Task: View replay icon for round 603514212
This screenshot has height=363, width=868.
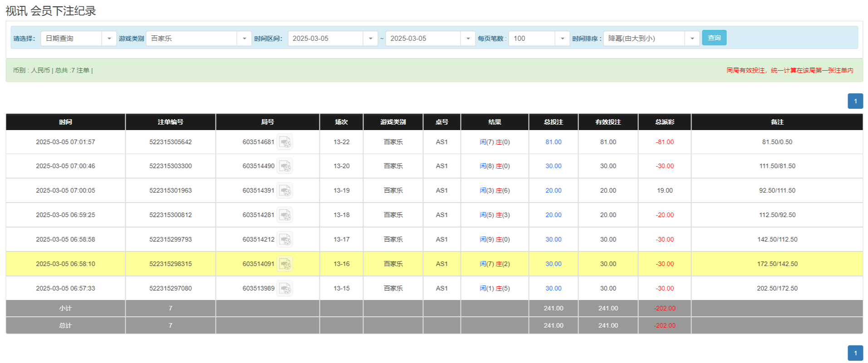Action: coord(285,240)
